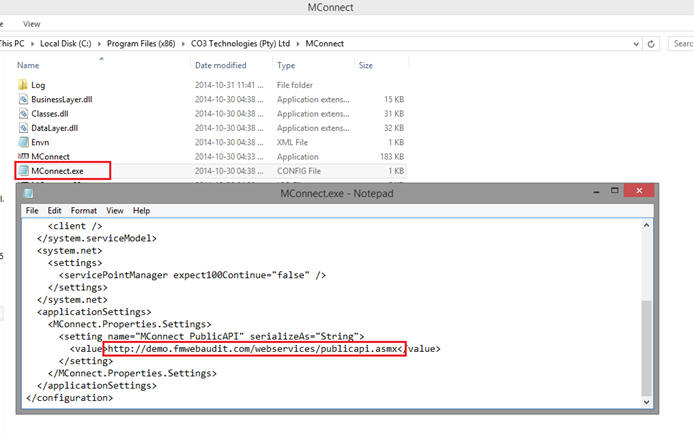Open the Notepad File menu
Image resolution: width=694 pixels, height=435 pixels.
[x=32, y=211]
